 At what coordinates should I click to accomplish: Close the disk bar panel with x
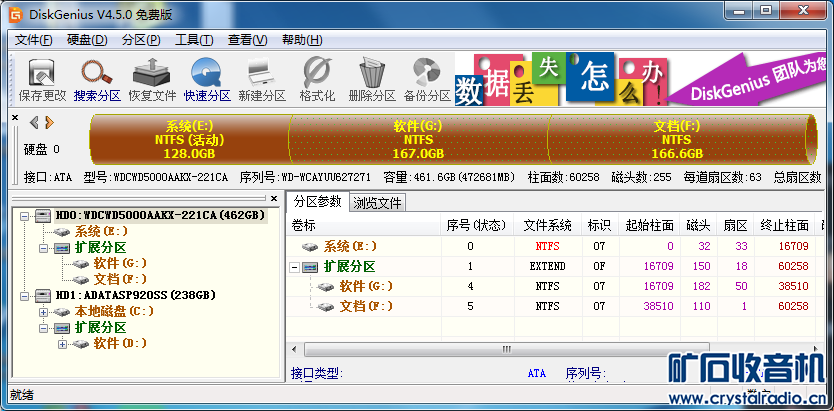(15, 118)
